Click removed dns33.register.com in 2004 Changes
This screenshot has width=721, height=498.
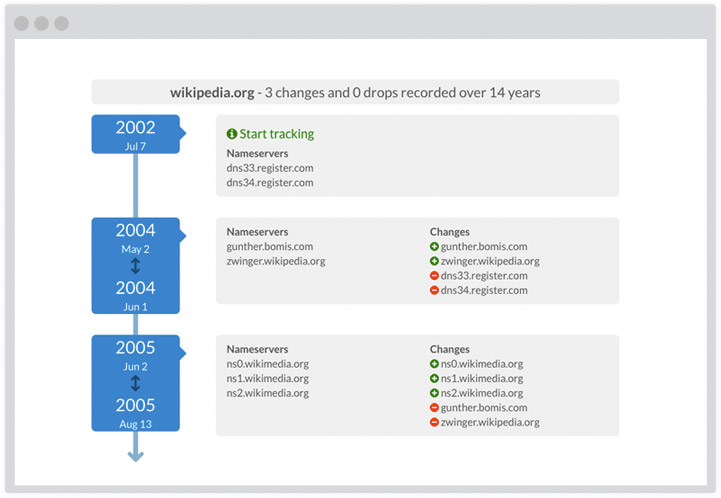click(484, 276)
